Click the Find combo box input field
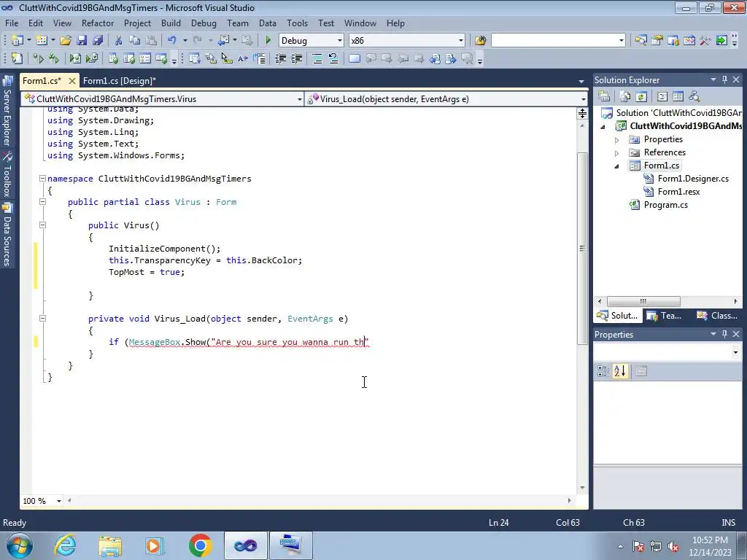Image resolution: width=747 pixels, height=560 pixels. pos(554,41)
